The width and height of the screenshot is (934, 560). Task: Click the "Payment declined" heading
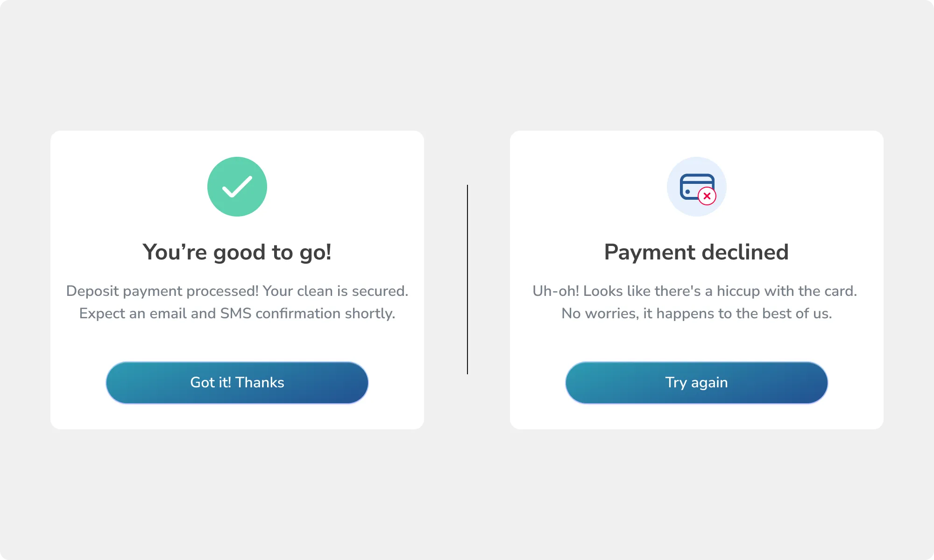click(696, 252)
